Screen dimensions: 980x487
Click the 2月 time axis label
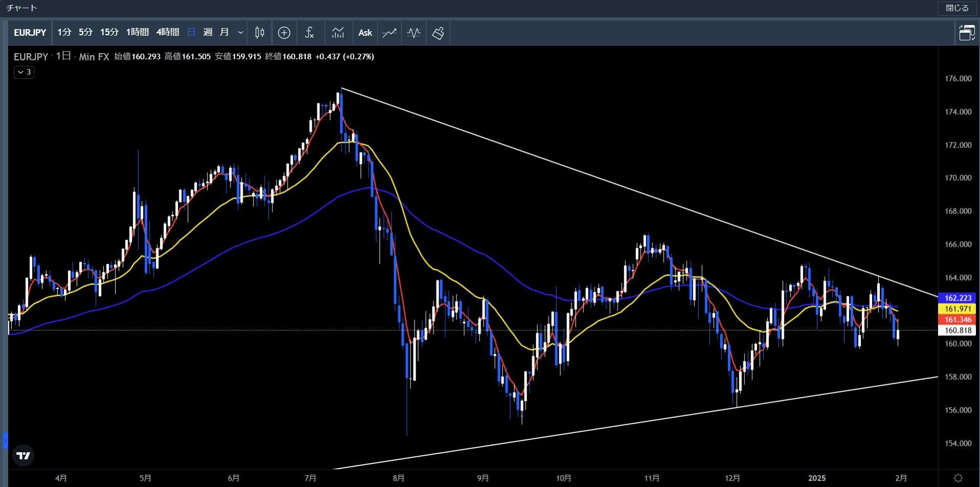901,478
